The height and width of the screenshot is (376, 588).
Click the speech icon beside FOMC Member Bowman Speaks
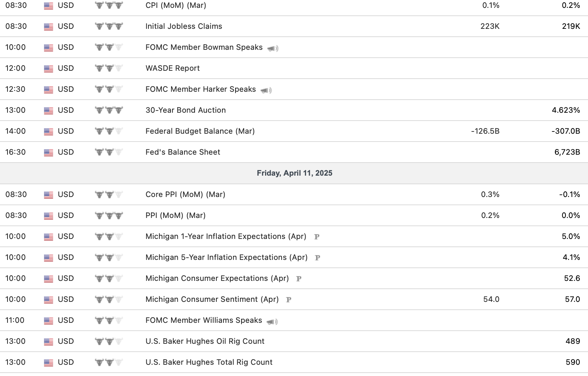[273, 48]
